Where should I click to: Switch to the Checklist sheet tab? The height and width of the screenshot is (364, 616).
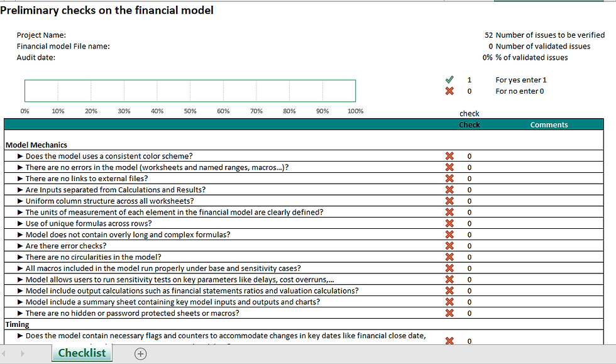point(81,353)
